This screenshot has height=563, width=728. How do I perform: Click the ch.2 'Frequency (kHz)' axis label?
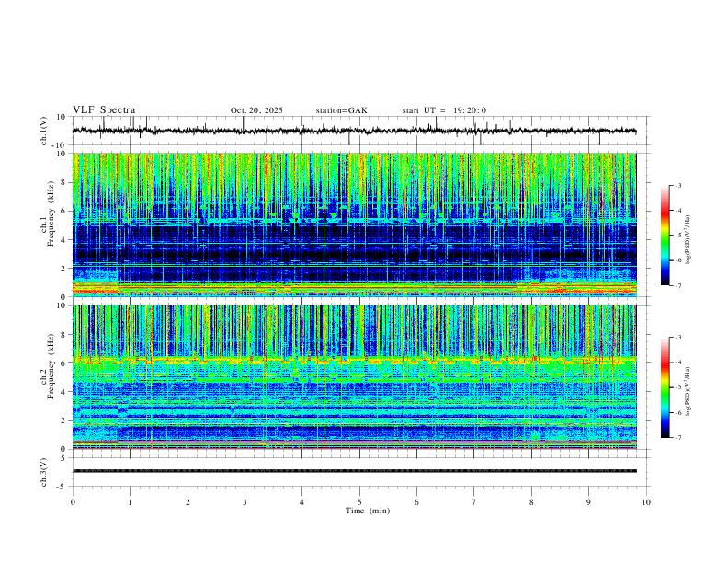[51, 367]
